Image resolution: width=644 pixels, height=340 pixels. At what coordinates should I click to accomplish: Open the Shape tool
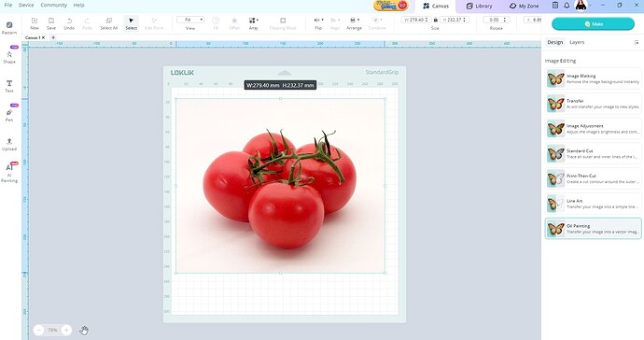(9, 57)
